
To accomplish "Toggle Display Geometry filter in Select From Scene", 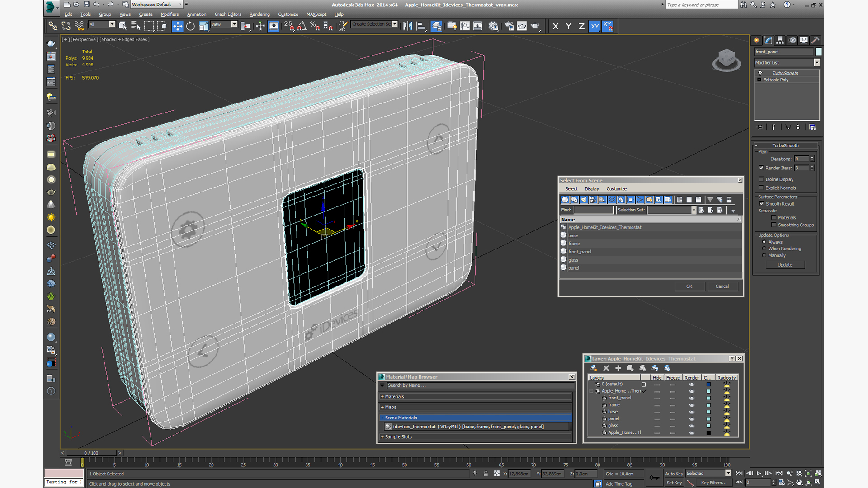I will pyautogui.click(x=565, y=200).
